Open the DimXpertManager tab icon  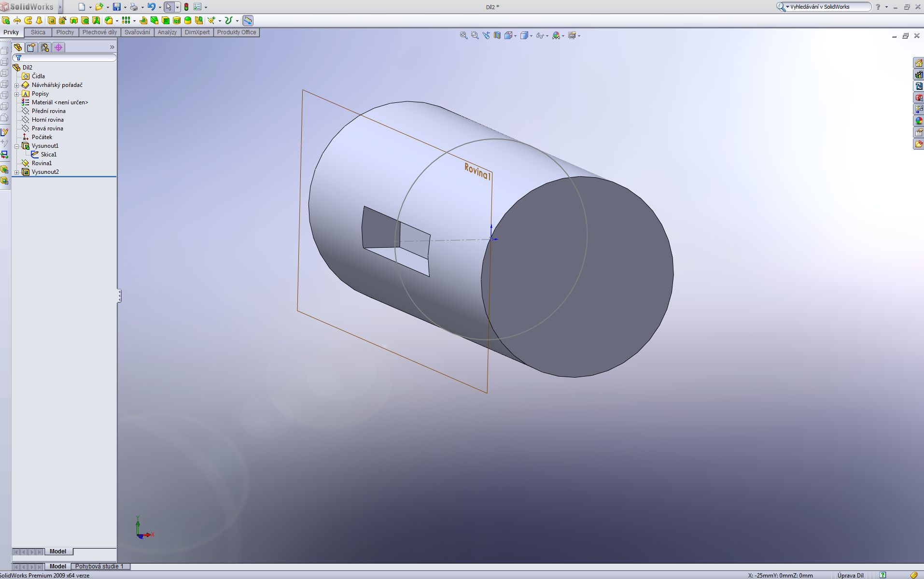[x=58, y=47]
